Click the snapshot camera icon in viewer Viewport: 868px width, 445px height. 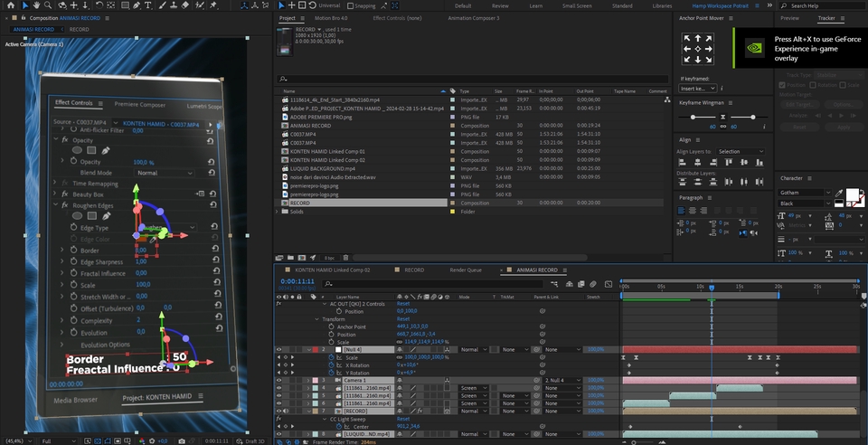(182, 441)
